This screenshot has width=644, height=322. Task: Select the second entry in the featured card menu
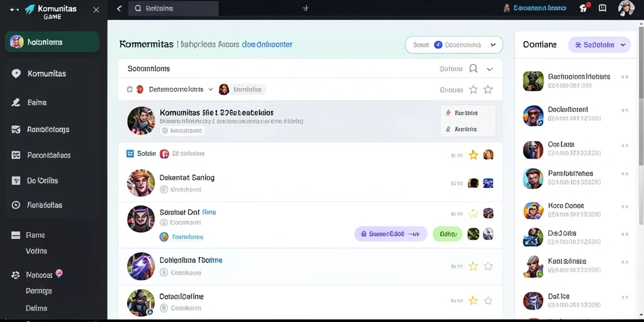pyautogui.click(x=467, y=129)
